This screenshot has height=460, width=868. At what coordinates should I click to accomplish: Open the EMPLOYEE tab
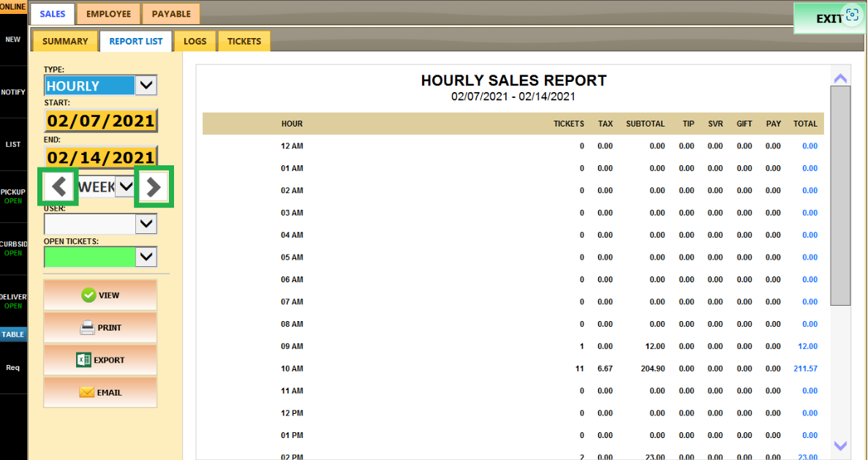[108, 14]
